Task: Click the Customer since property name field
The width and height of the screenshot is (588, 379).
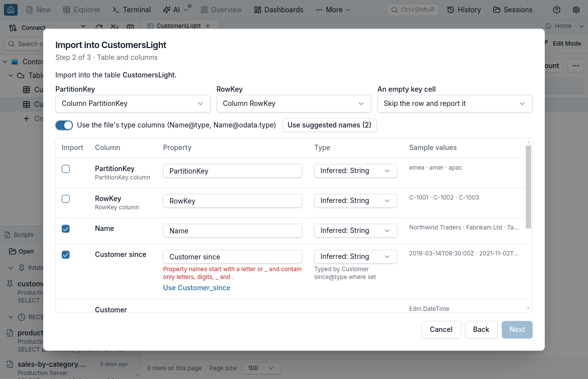Action: (x=233, y=257)
